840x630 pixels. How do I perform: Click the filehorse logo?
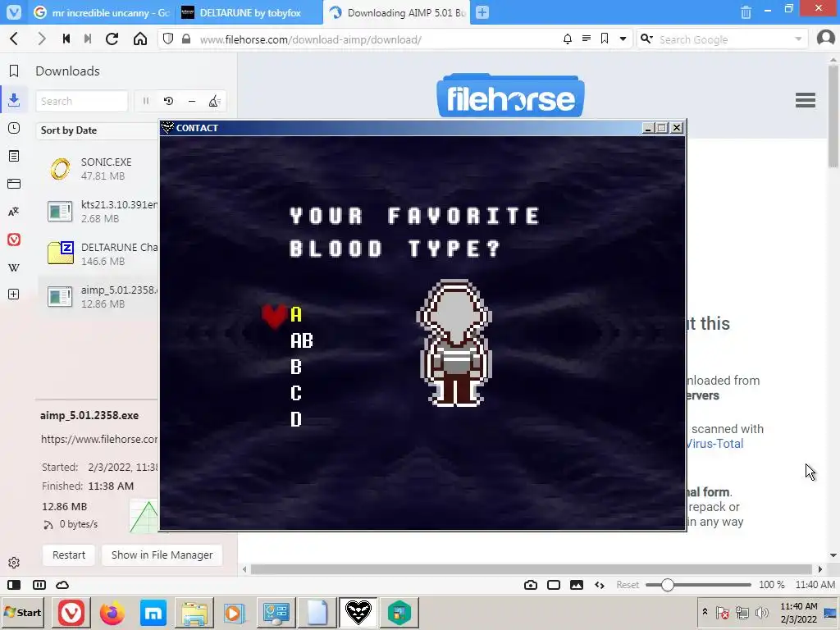click(510, 95)
